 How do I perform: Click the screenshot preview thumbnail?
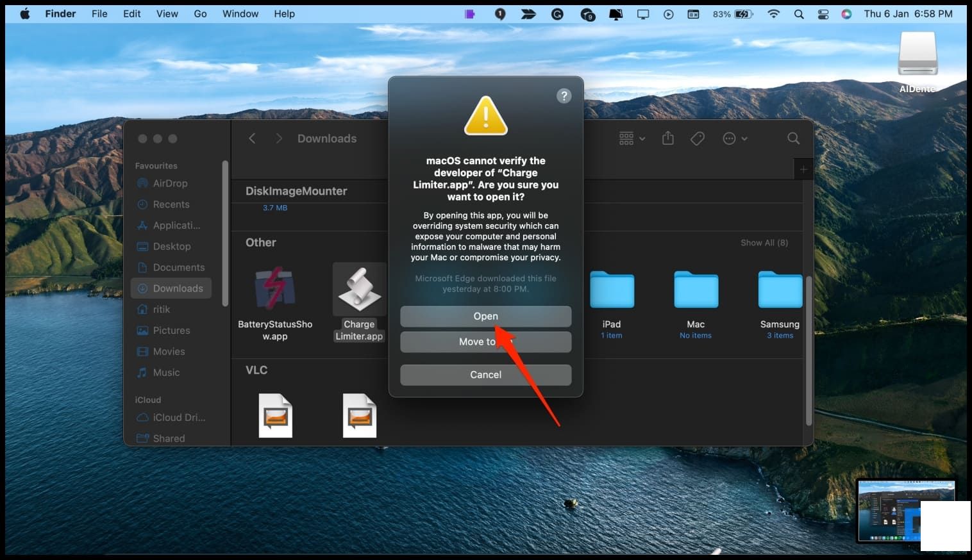tap(905, 511)
